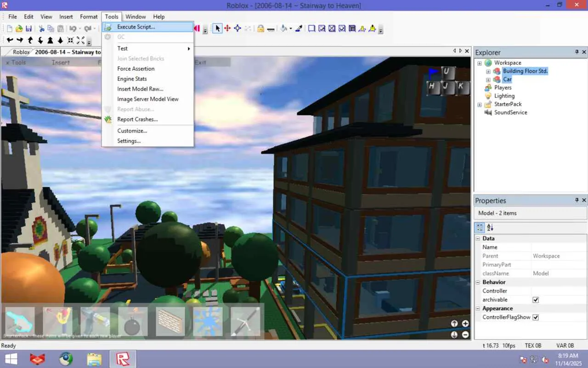Screen dimensions: 588x368
Task: Click the camera zoom in plus button
Action: pos(465,323)
